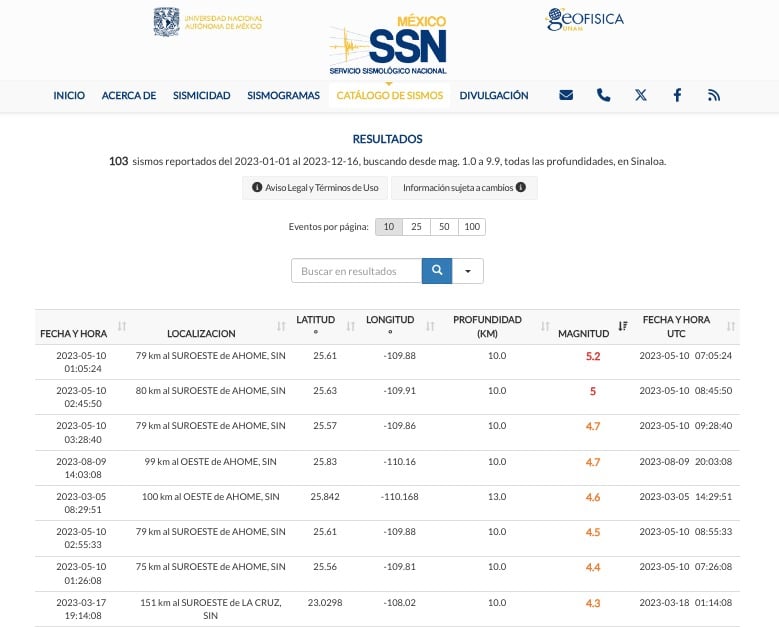Show 10 events per page
The width and height of the screenshot is (779, 627).
(x=389, y=227)
